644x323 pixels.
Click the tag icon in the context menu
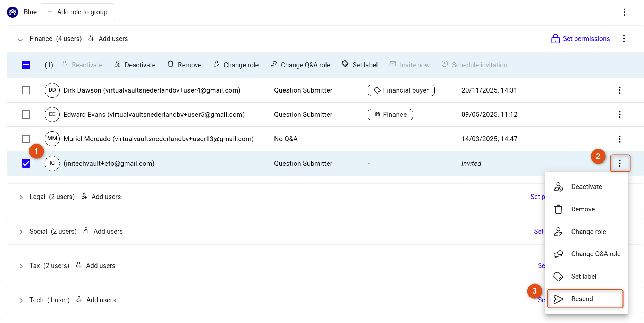pos(558,277)
